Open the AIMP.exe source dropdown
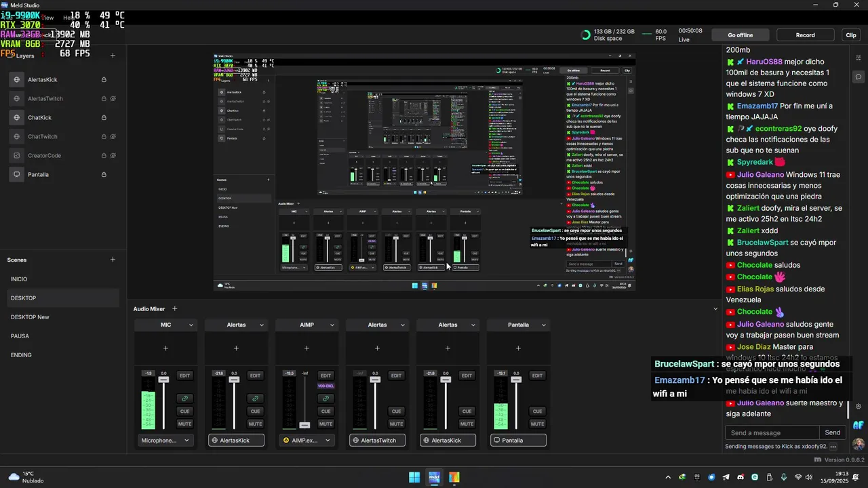Image resolution: width=868 pixels, height=488 pixels. (x=307, y=441)
